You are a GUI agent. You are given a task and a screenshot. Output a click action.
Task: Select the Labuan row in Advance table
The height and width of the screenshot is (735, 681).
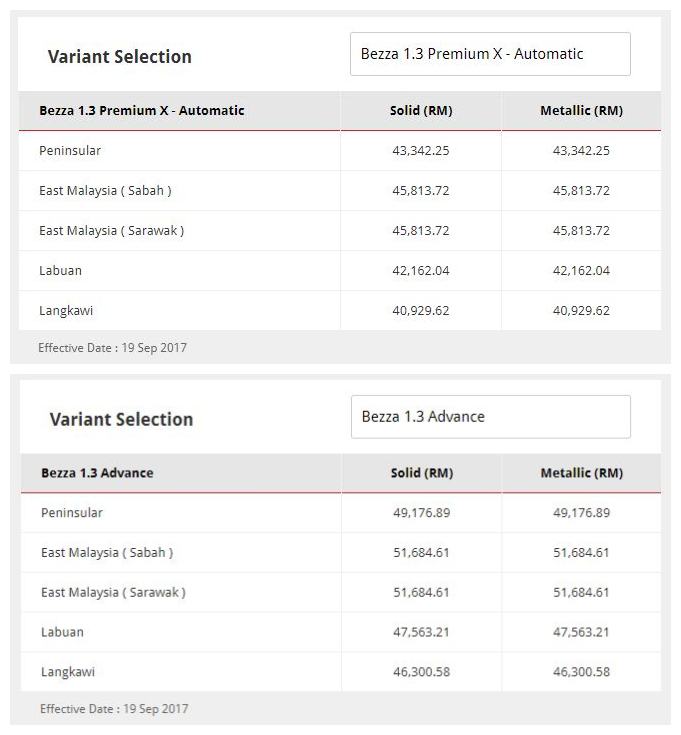pyautogui.click(x=62, y=633)
